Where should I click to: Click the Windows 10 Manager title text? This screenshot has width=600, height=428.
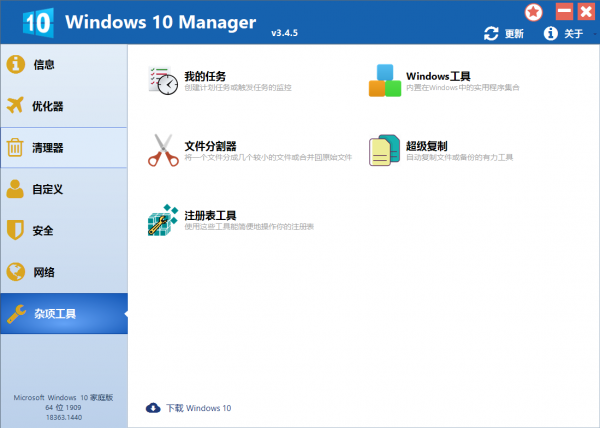tap(161, 22)
